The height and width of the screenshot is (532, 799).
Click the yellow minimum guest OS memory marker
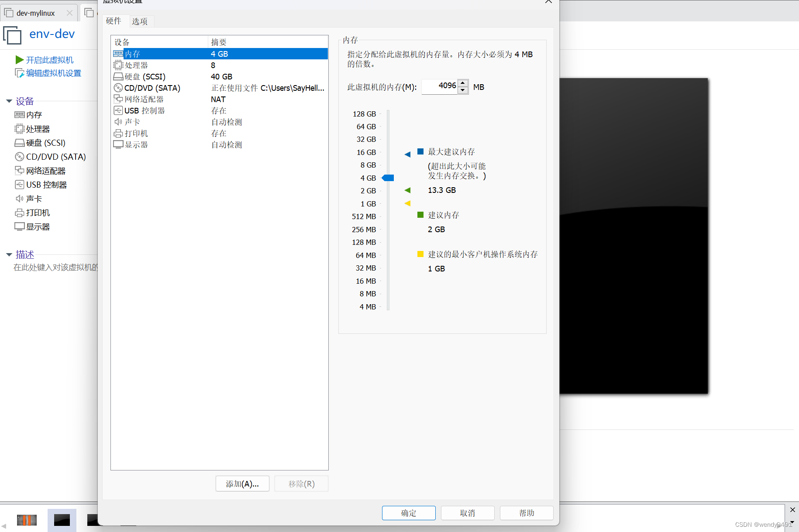pyautogui.click(x=407, y=203)
